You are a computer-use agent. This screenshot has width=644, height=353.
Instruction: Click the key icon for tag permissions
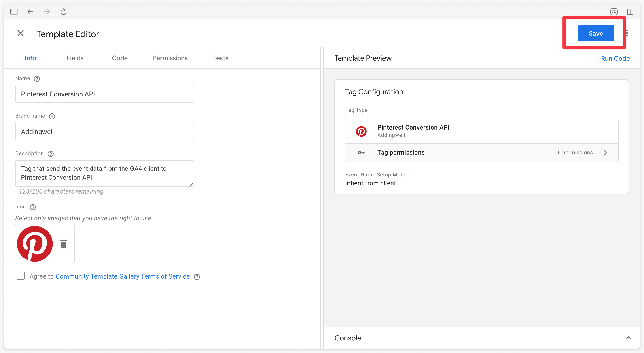click(x=362, y=152)
